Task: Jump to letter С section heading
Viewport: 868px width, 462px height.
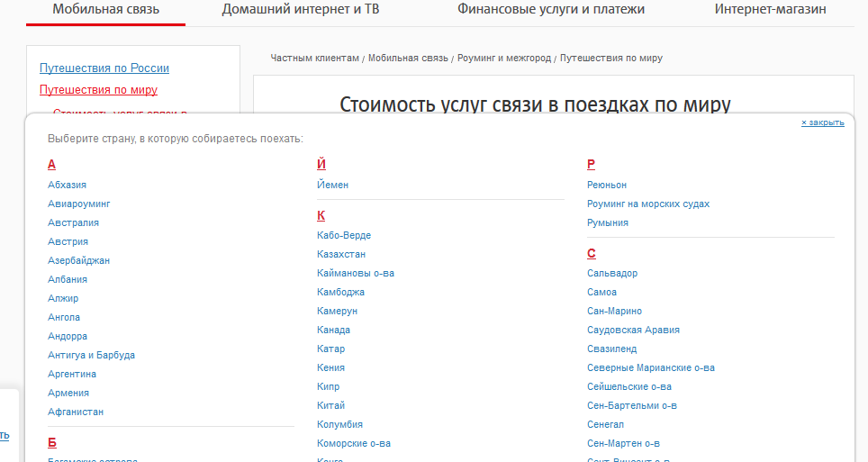Action: click(x=592, y=253)
